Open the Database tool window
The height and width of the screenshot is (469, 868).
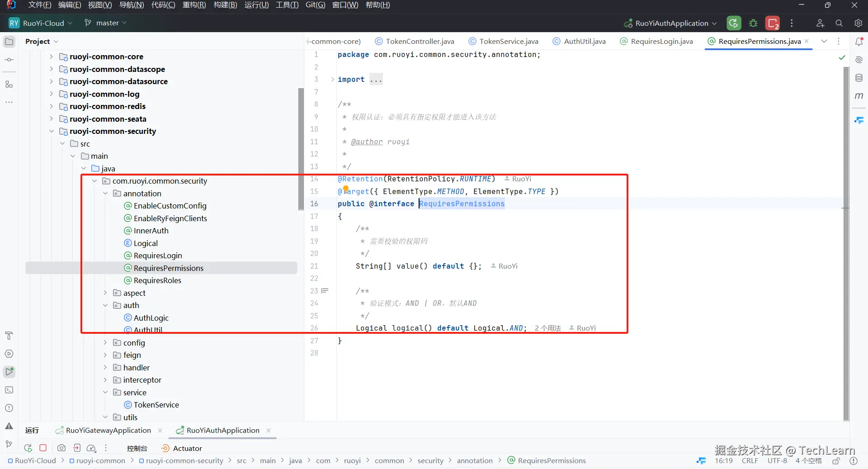(x=859, y=78)
